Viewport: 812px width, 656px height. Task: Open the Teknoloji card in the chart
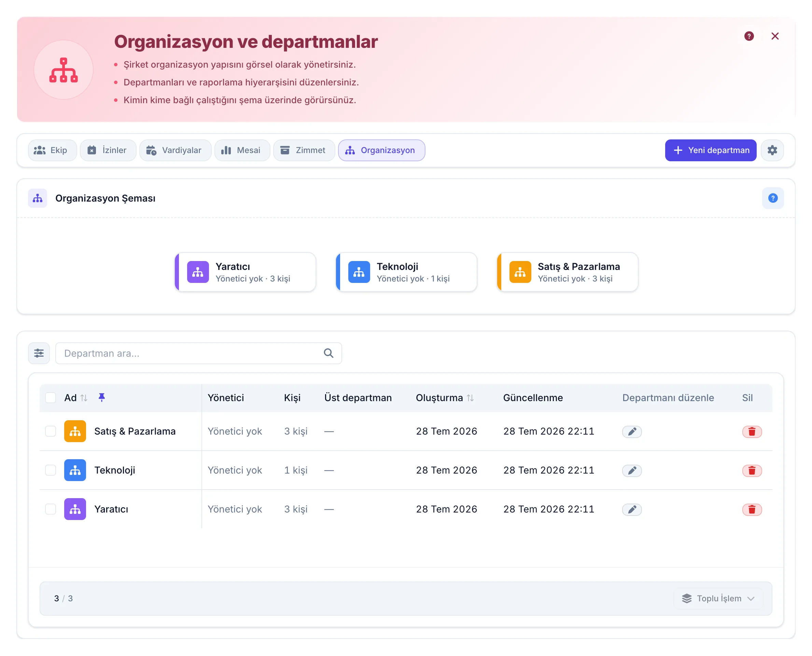406,272
